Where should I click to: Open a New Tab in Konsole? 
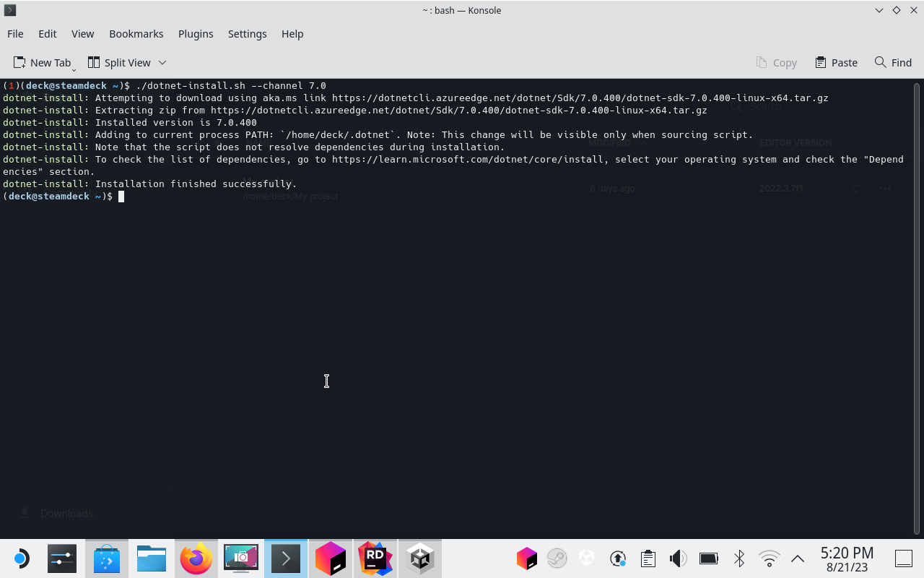click(43, 63)
